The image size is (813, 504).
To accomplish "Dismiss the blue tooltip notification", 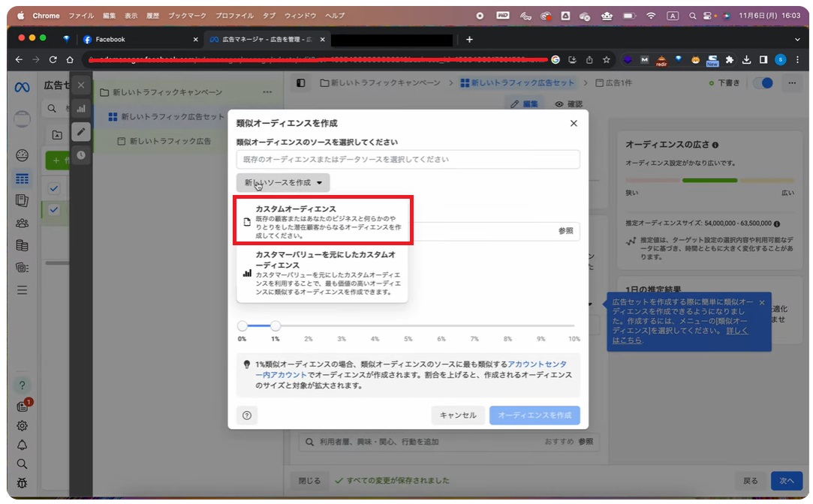I will coord(762,302).
